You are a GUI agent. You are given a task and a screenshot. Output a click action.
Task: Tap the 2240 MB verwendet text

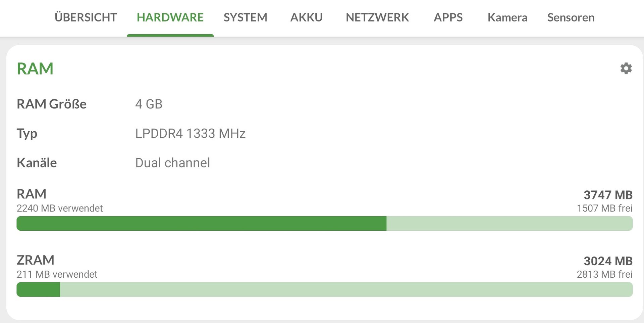point(60,209)
